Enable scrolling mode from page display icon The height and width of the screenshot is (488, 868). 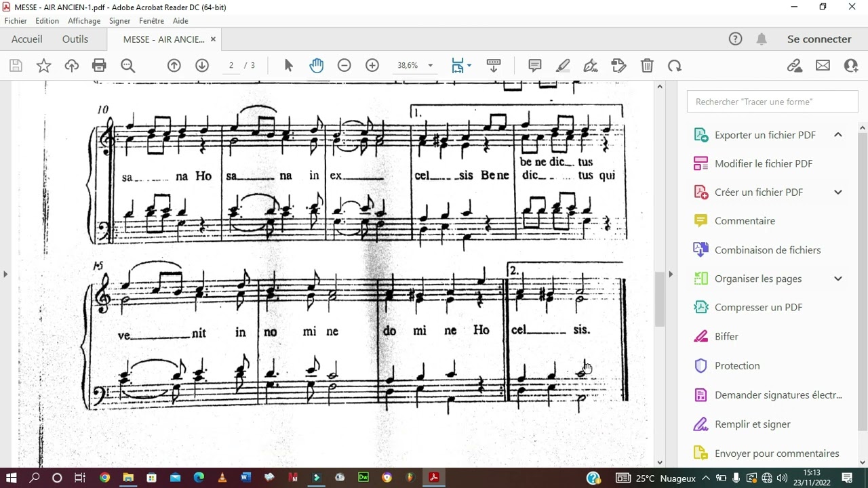pyautogui.click(x=494, y=66)
